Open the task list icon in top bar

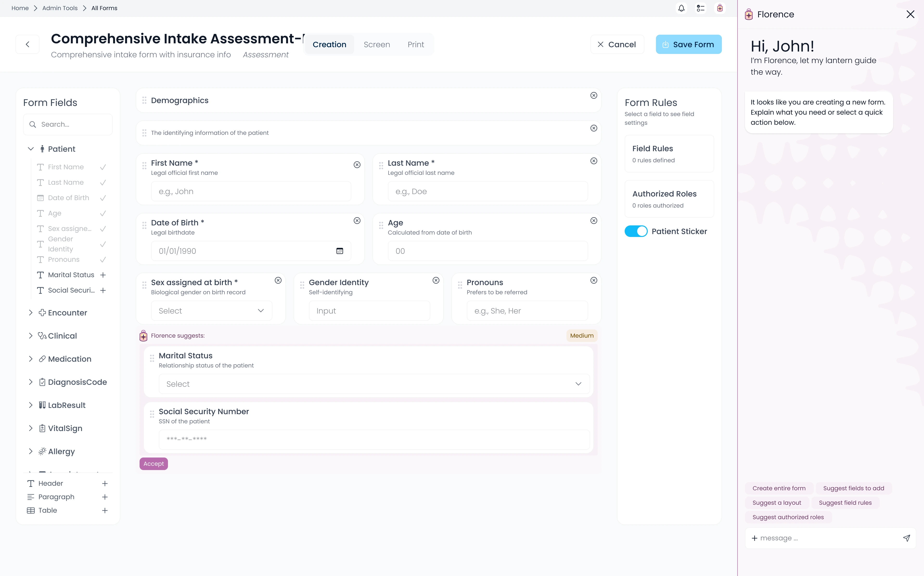coord(700,8)
